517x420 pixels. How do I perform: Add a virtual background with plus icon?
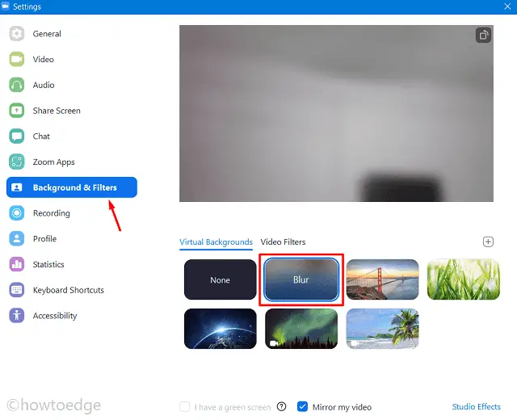(488, 241)
